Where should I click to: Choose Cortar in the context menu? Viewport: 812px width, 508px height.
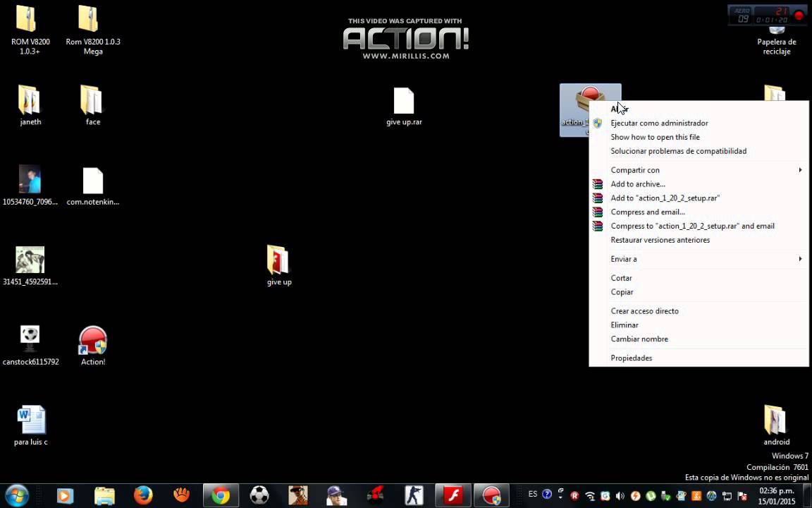[x=699, y=278]
